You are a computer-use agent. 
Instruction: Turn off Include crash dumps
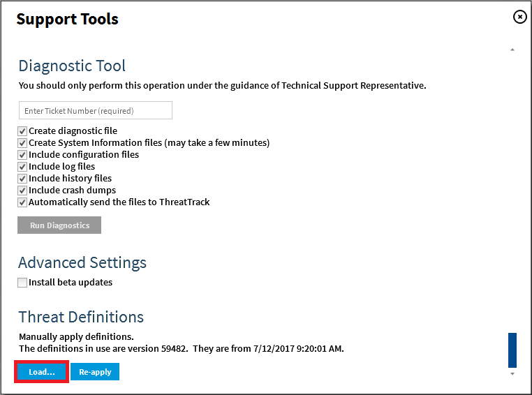(23, 191)
